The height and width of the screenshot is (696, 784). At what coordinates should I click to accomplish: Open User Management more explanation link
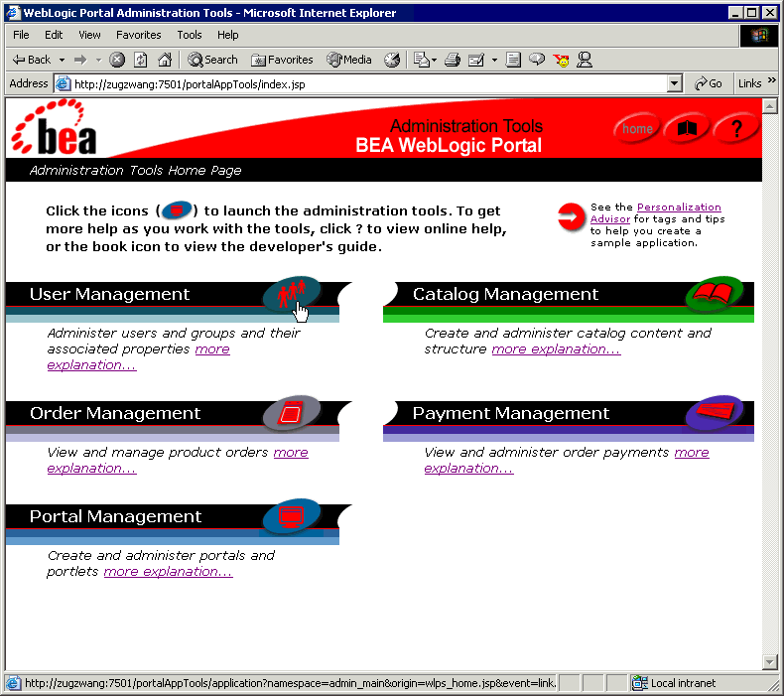coord(139,356)
